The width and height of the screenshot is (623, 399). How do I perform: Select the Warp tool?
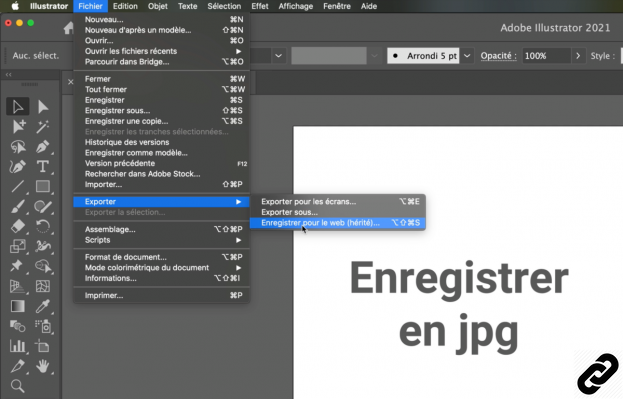coord(43,246)
